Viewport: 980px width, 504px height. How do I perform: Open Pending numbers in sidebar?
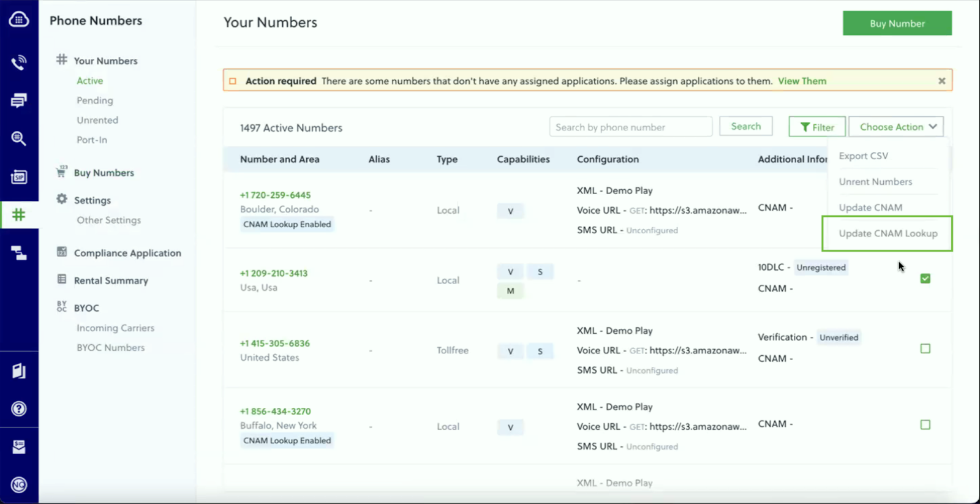coord(95,100)
